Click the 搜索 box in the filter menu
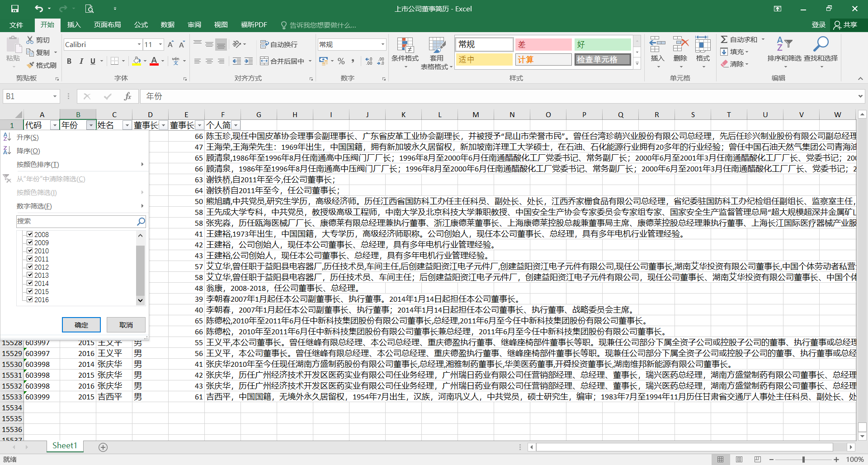The height and width of the screenshot is (465, 868). tap(76, 221)
